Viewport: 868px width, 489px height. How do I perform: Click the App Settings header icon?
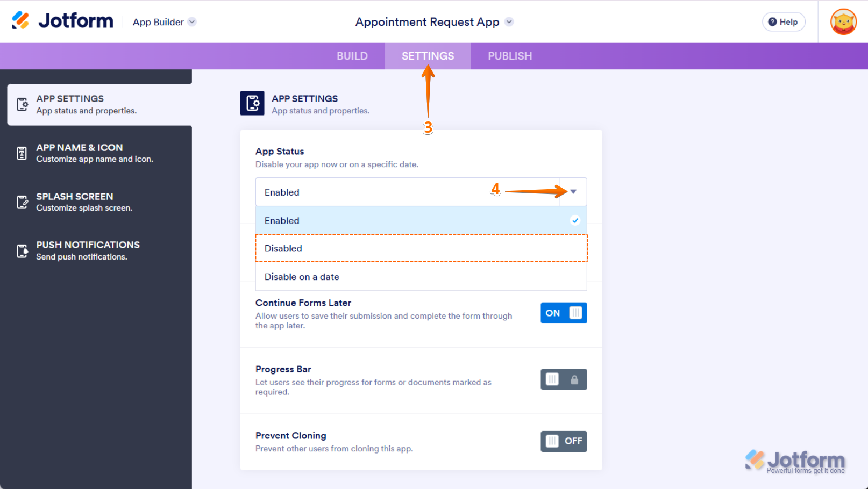[x=252, y=103]
